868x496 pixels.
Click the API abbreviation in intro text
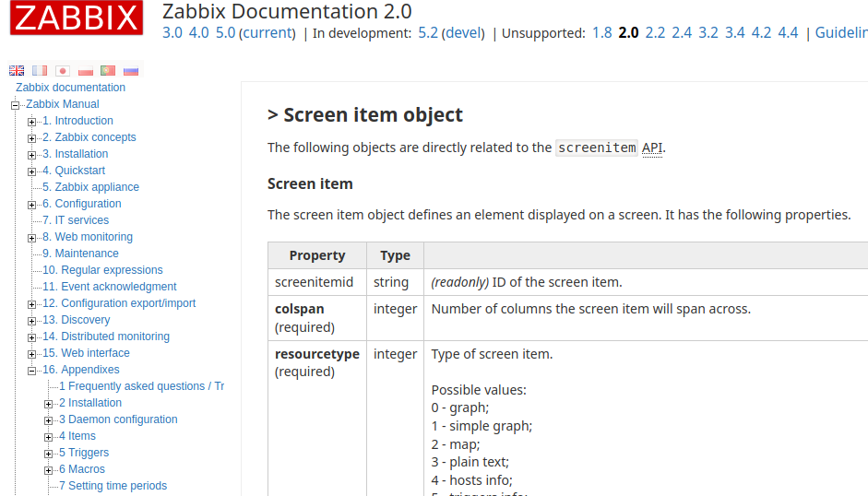click(652, 148)
